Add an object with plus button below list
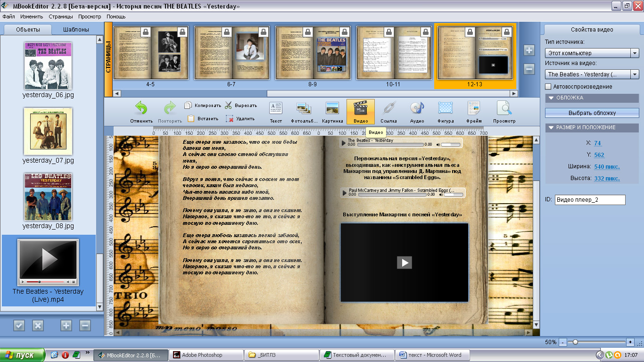644x362 pixels. tap(66, 325)
